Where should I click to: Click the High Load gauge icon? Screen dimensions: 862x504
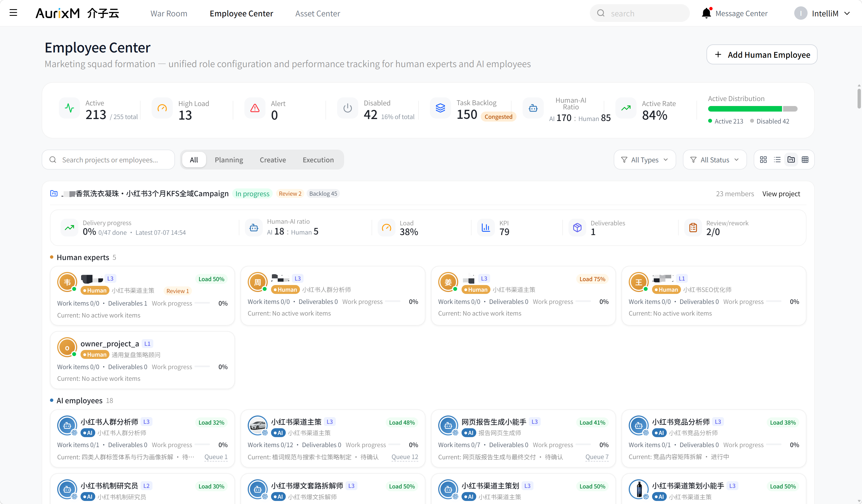tap(162, 108)
